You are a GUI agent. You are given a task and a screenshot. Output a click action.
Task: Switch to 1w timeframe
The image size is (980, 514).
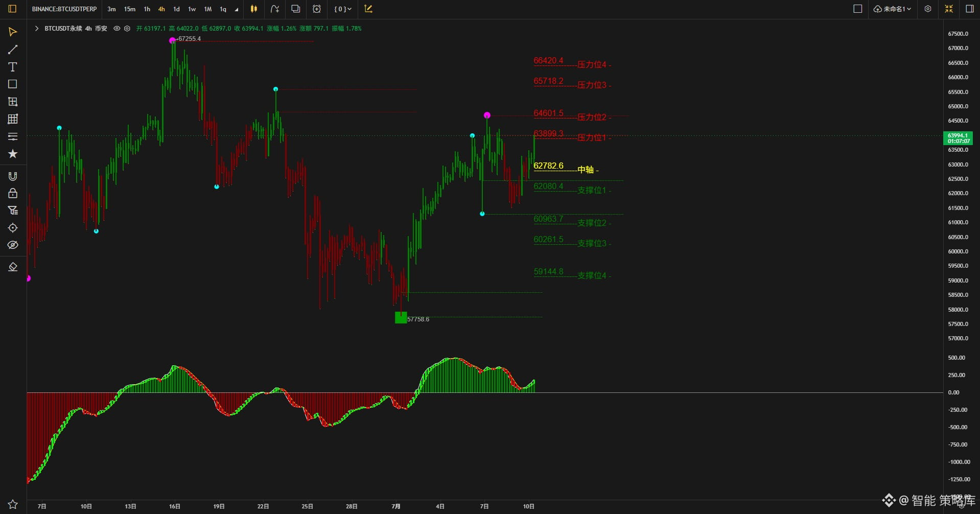(x=192, y=9)
